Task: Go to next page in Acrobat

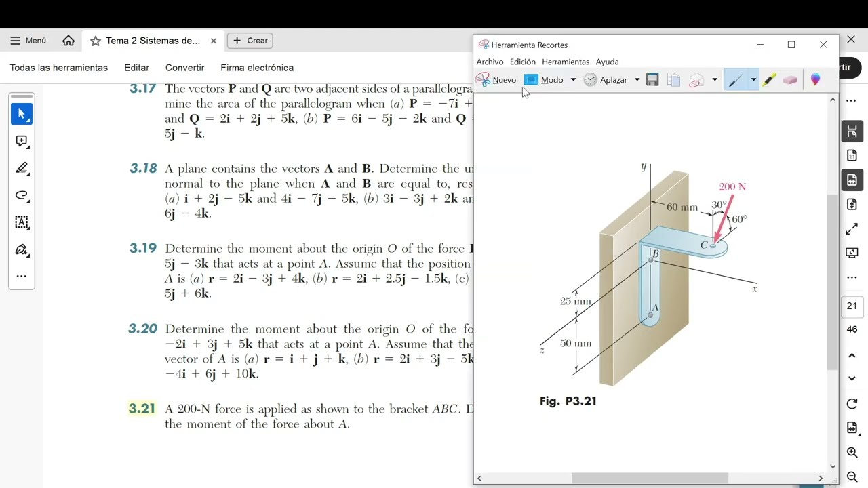Action: pos(852,378)
